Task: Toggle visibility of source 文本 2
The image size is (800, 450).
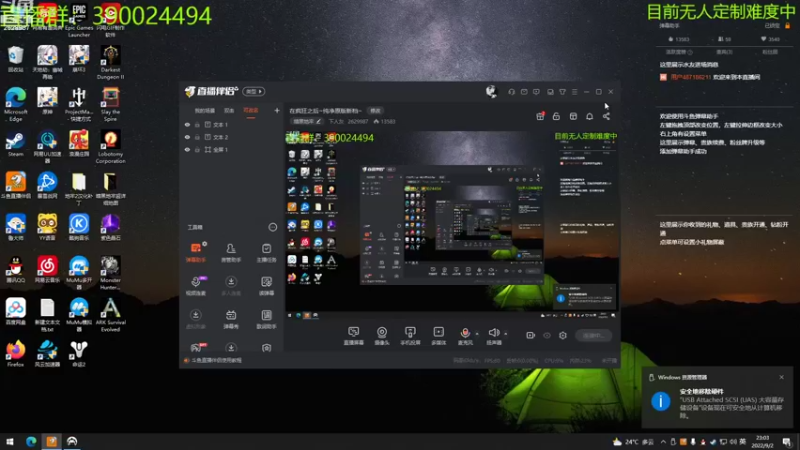Action: 187,137
